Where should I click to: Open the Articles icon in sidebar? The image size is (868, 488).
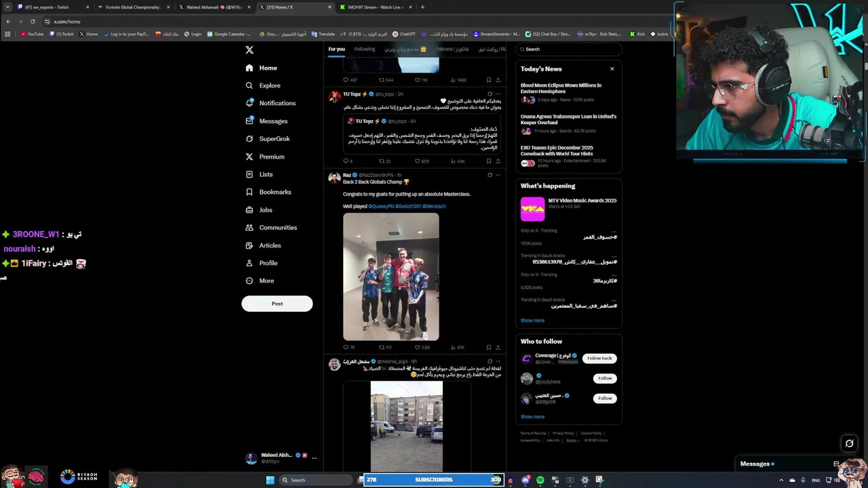[250, 245]
